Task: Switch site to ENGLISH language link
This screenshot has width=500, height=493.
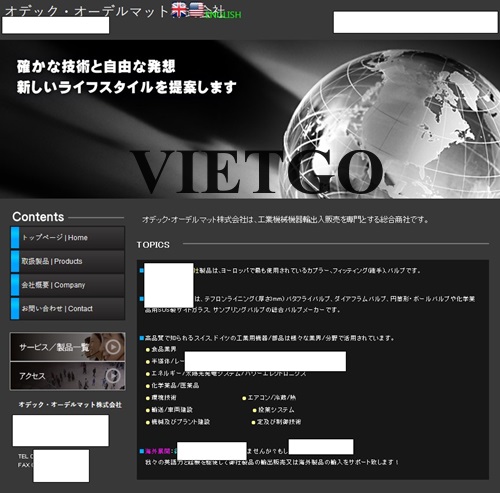Action: tap(223, 15)
